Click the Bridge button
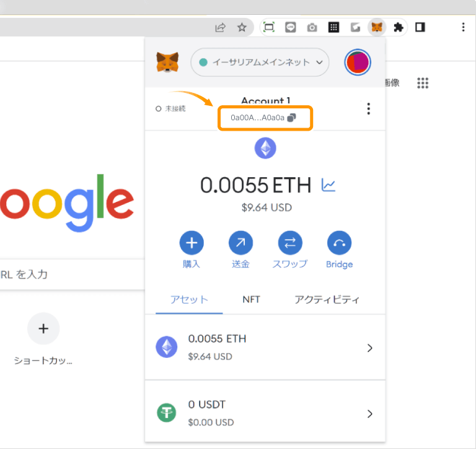The height and width of the screenshot is (449, 476). 340,250
